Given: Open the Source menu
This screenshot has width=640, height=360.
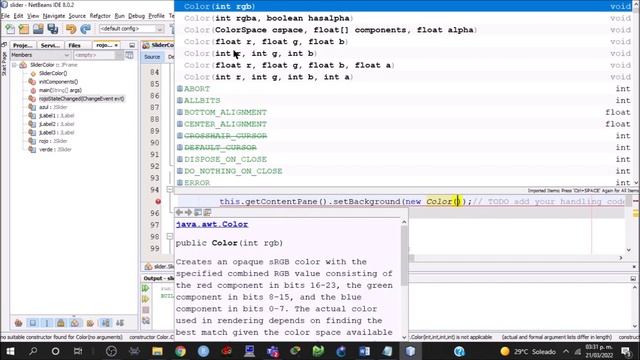Looking at the screenshot, I should [x=77, y=16].
